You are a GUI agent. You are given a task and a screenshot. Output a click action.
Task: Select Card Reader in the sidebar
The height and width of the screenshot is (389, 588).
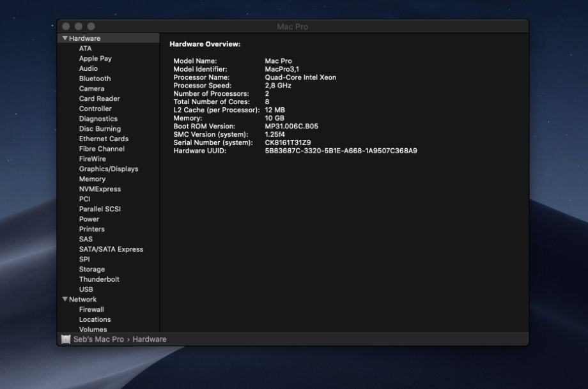tap(99, 98)
